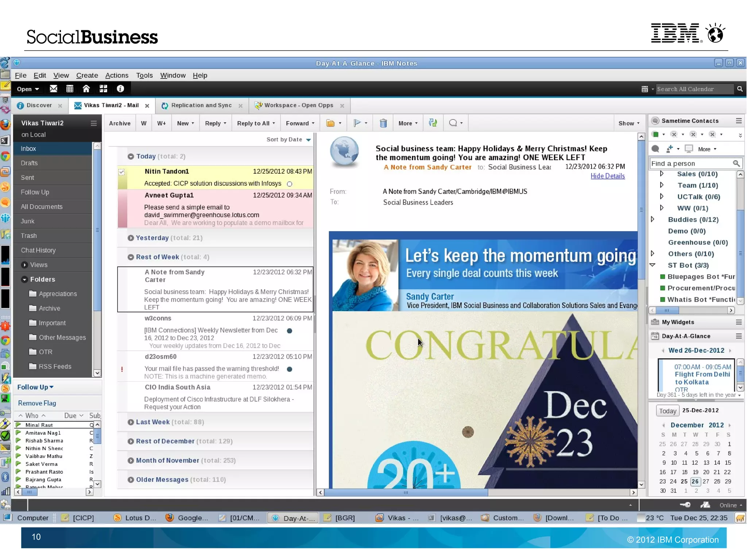Open the Calendar grid icon in toolbar
The height and width of the screenshot is (560, 747).
point(70,89)
